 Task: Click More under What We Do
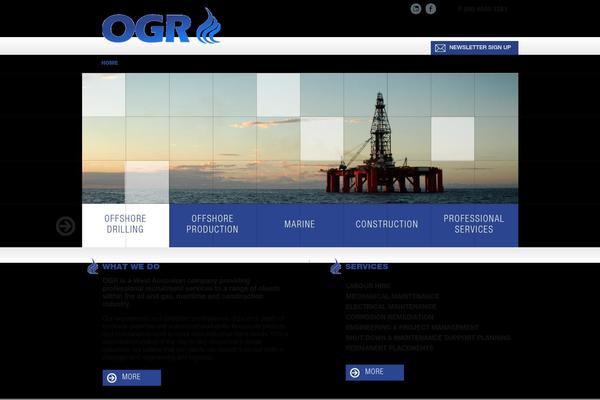pos(132,377)
